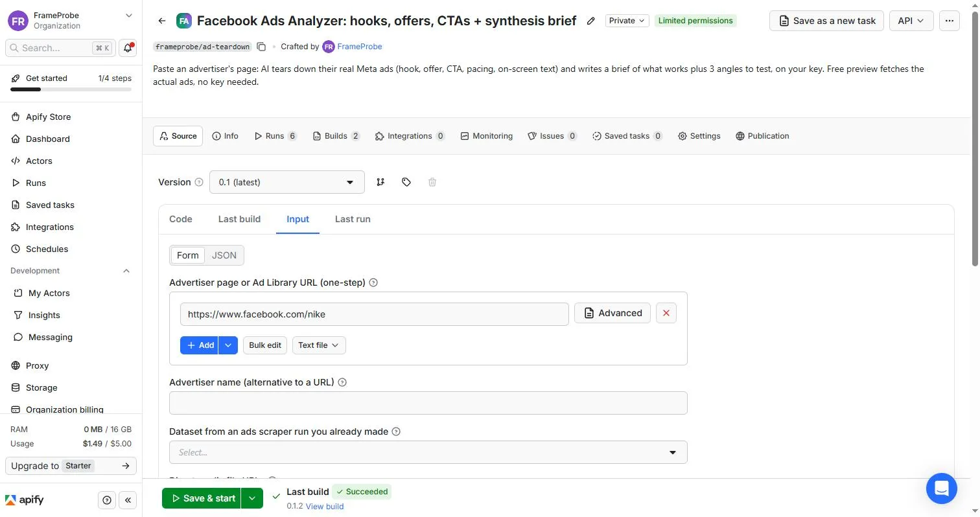Click the Get started progress bar
The image size is (980, 517).
(71, 89)
